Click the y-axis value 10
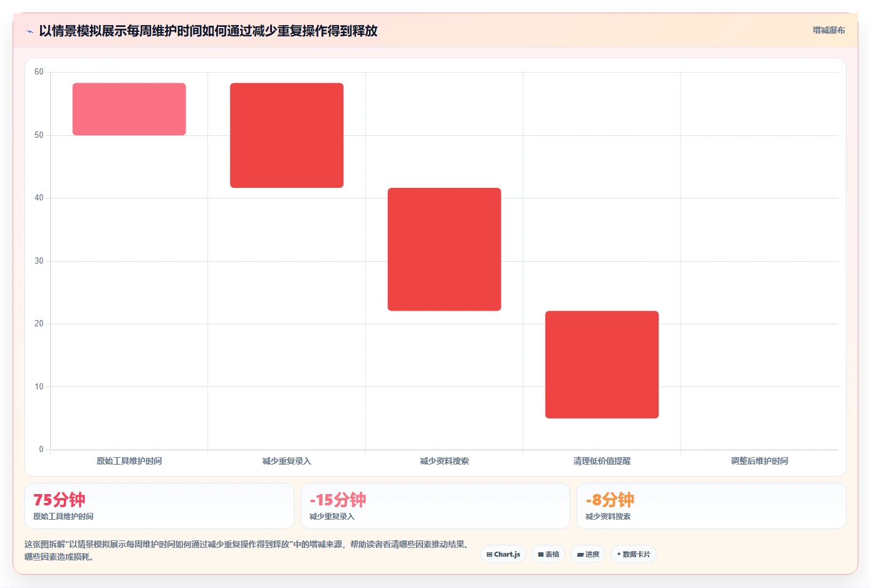The image size is (871, 588). (x=39, y=387)
